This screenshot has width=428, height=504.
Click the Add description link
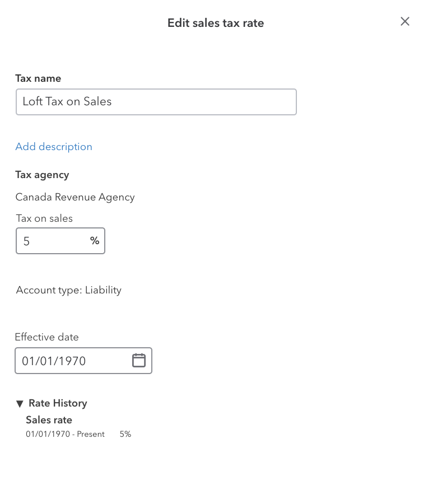pyautogui.click(x=54, y=147)
